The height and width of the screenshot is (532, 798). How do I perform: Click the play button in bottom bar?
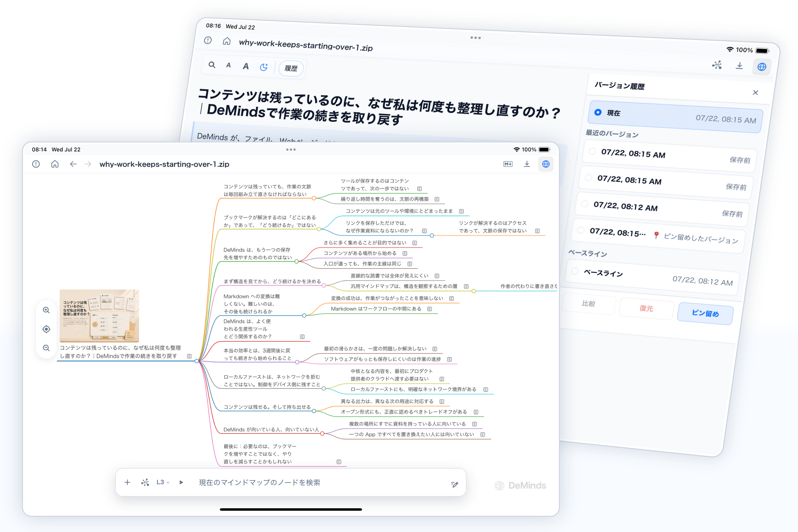coord(182,482)
